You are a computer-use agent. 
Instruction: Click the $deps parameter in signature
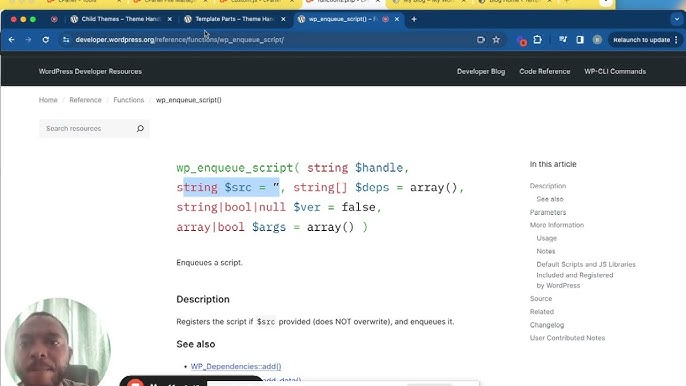[x=372, y=187]
